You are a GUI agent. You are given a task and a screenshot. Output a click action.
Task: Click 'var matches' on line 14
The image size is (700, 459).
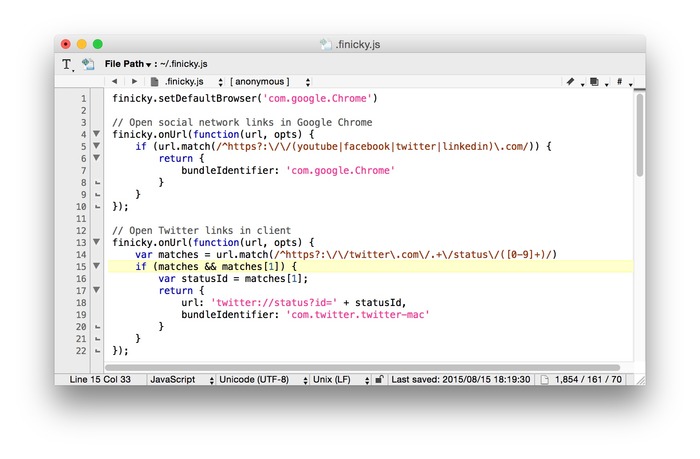tap(167, 255)
